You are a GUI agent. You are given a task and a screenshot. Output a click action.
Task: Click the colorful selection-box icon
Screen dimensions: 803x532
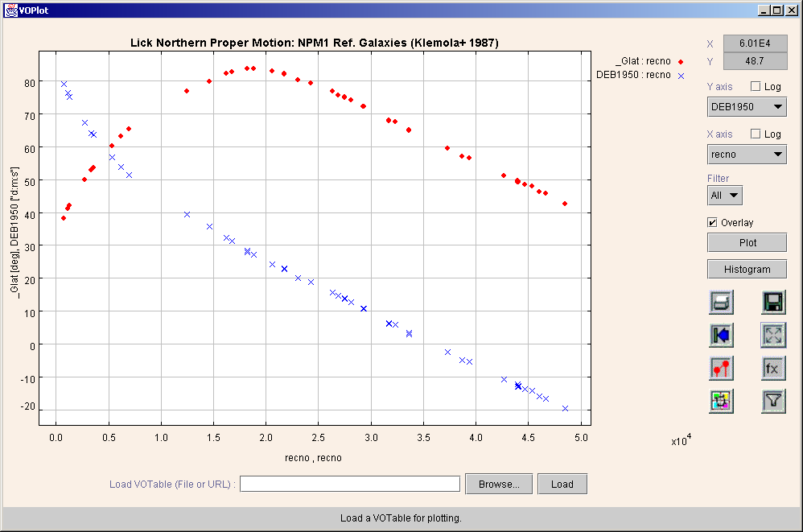pos(721,400)
